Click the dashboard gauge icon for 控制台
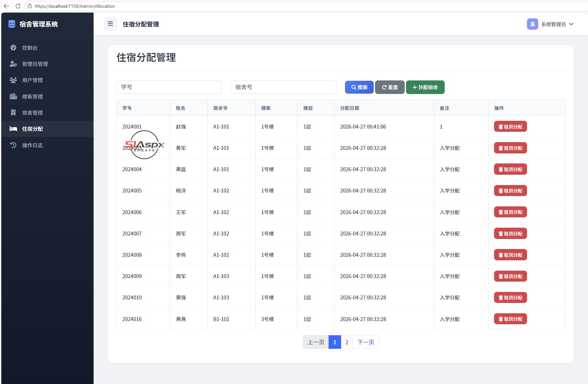Viewport: 588px width, 384px height. (13, 47)
